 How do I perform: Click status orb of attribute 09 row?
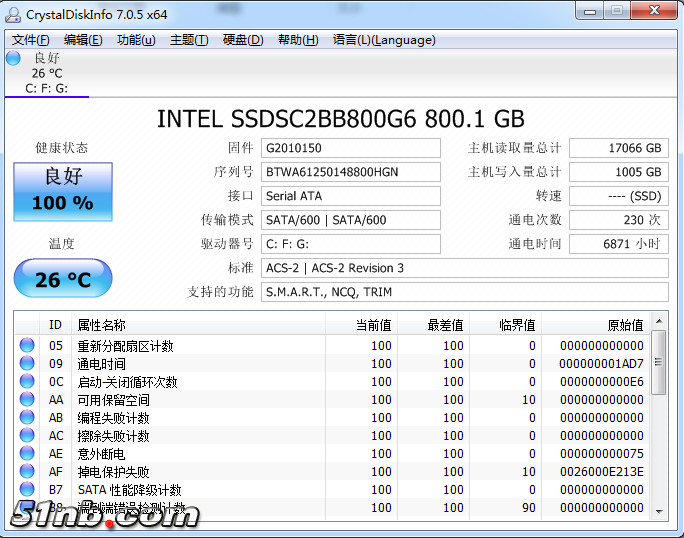click(x=27, y=363)
